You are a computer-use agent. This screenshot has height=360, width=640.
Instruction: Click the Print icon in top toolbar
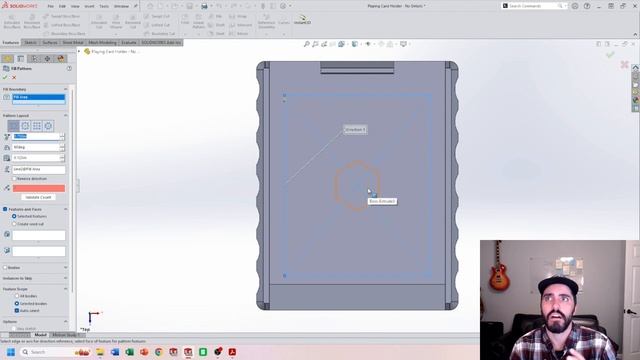coord(204,6)
